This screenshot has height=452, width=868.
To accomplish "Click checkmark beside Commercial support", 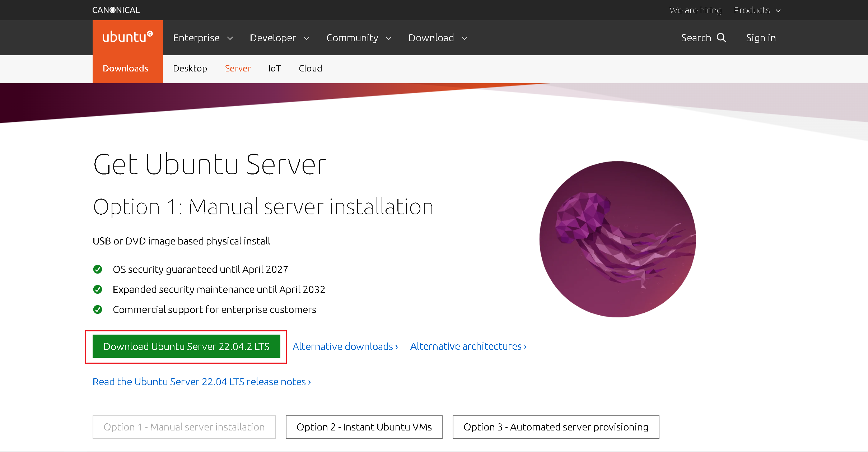I will point(98,309).
